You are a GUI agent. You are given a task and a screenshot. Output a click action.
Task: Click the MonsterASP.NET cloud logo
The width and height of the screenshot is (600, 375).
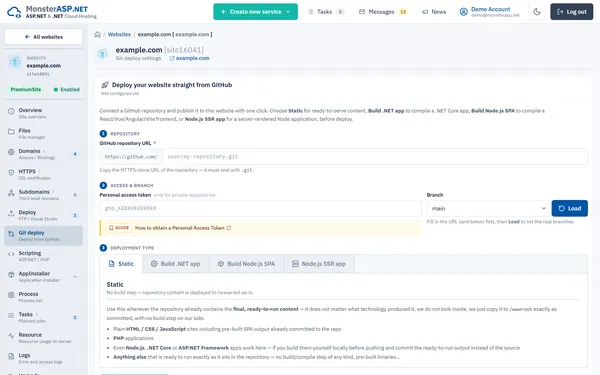[14, 12]
